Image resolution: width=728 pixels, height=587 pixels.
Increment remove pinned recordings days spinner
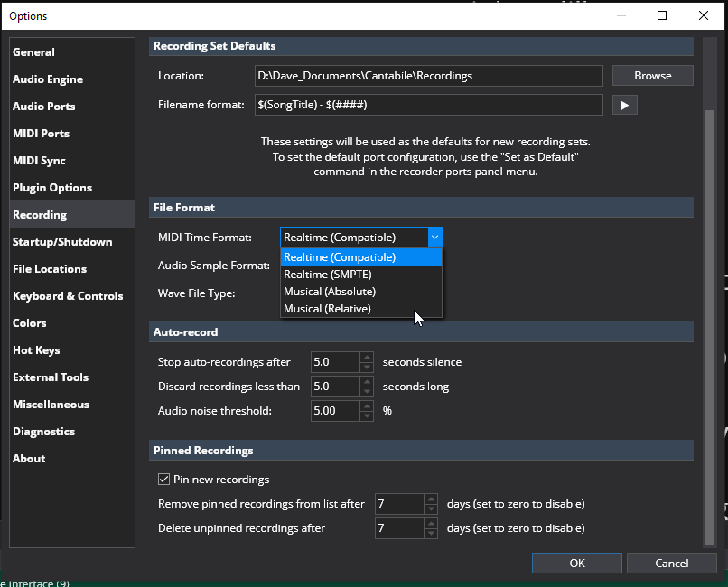click(432, 498)
